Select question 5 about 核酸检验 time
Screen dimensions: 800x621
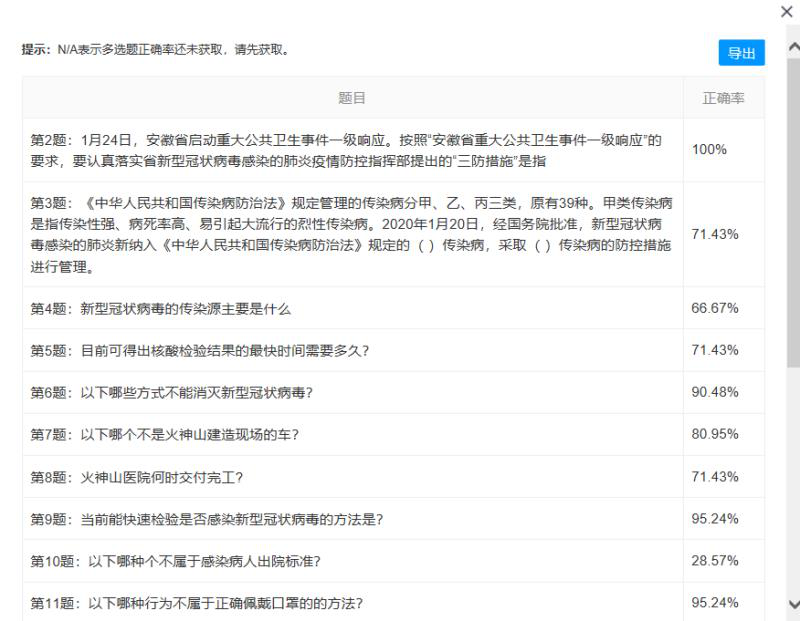click(200, 350)
